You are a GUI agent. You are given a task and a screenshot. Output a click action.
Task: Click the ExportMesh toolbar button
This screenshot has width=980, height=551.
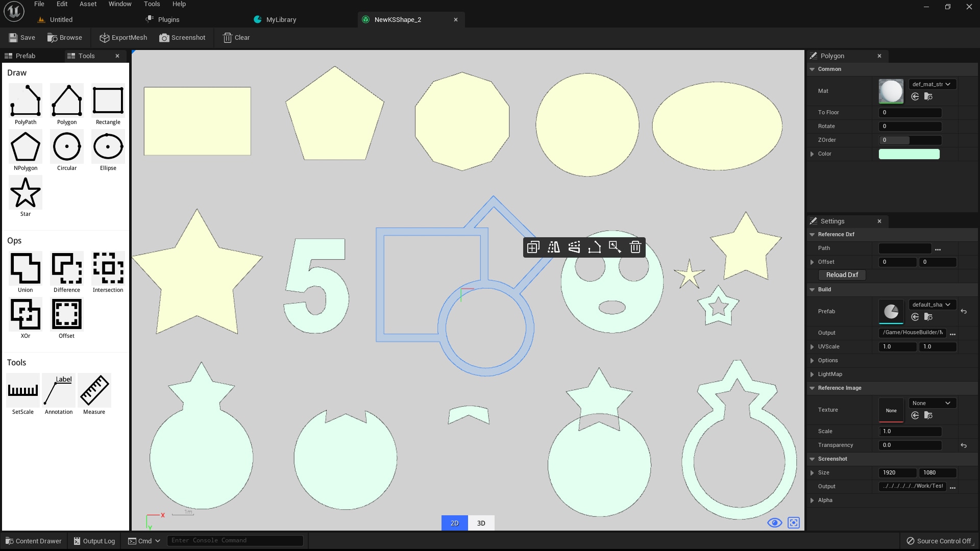pyautogui.click(x=123, y=38)
